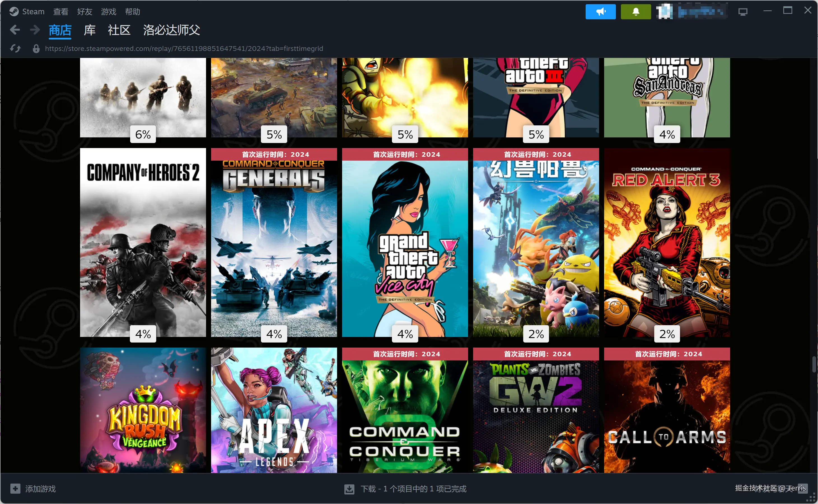Click the Big Picture mode monitor icon
The width and height of the screenshot is (818, 504).
point(743,12)
